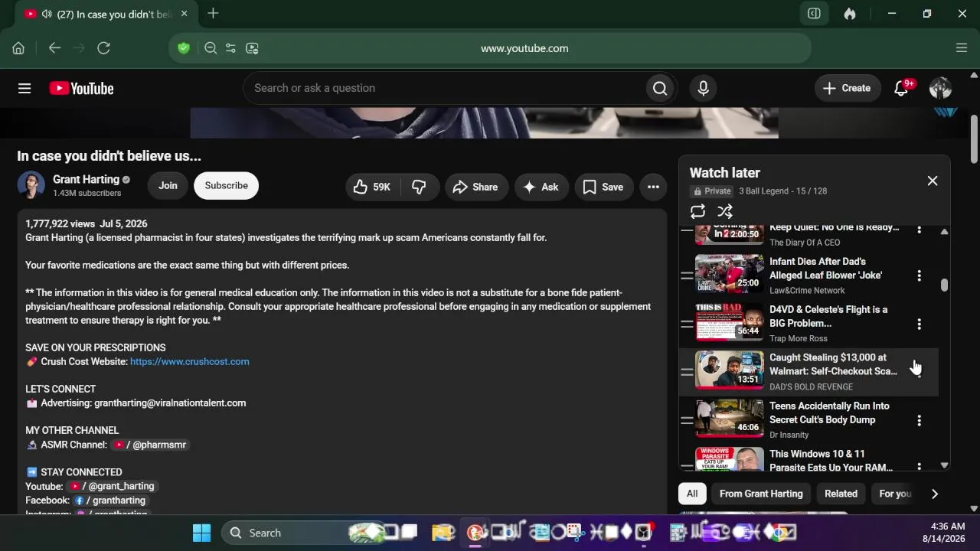The width and height of the screenshot is (980, 551).
Task: Open the @grant_harting YouTube link
Action: point(112,486)
